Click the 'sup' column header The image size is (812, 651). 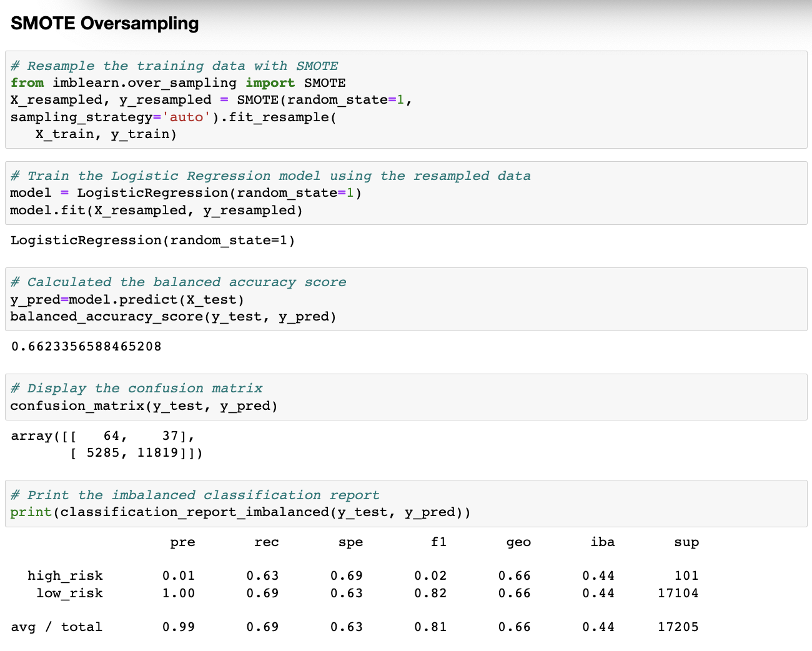pos(686,542)
